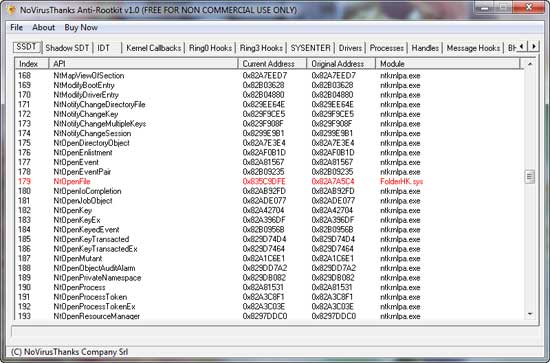This screenshot has width=550, height=363.
Task: Select the NtMapViewOfSection row
Action: pos(269,75)
